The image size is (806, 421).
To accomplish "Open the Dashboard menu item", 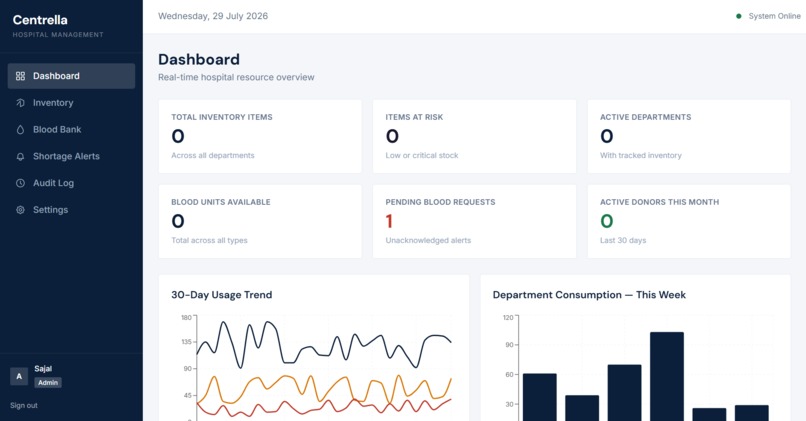I will tap(71, 76).
